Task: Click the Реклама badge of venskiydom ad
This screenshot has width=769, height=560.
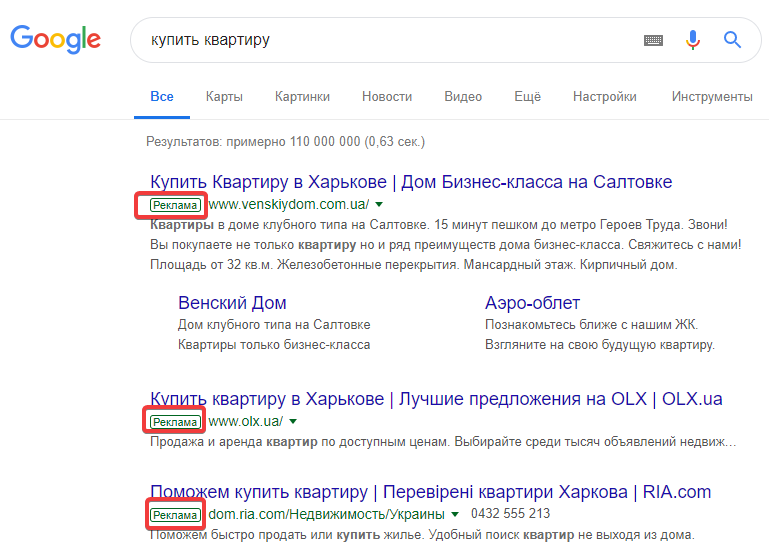Action: [175, 205]
